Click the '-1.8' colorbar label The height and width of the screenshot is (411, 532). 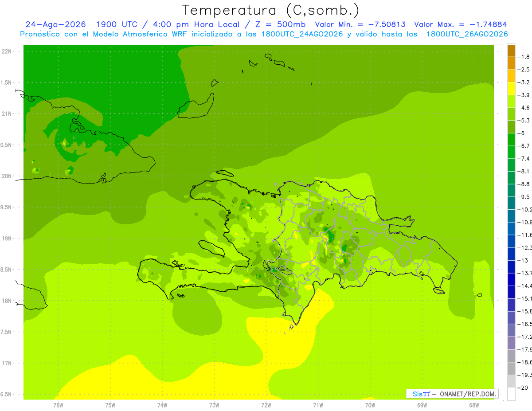click(524, 57)
